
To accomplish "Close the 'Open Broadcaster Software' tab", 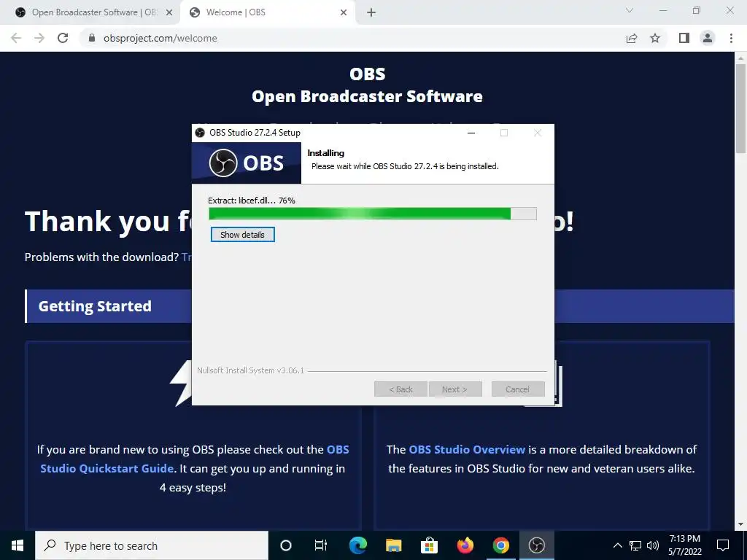I will 169,12.
